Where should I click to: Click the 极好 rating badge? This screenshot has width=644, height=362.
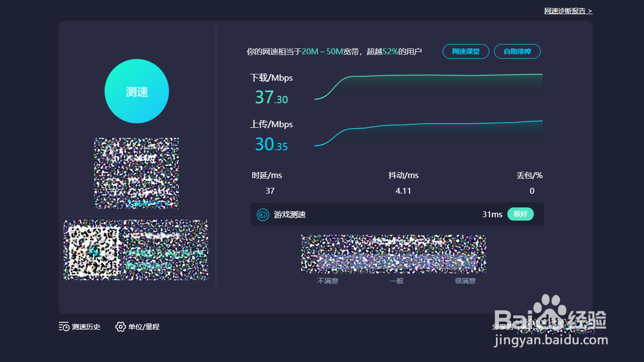click(521, 214)
